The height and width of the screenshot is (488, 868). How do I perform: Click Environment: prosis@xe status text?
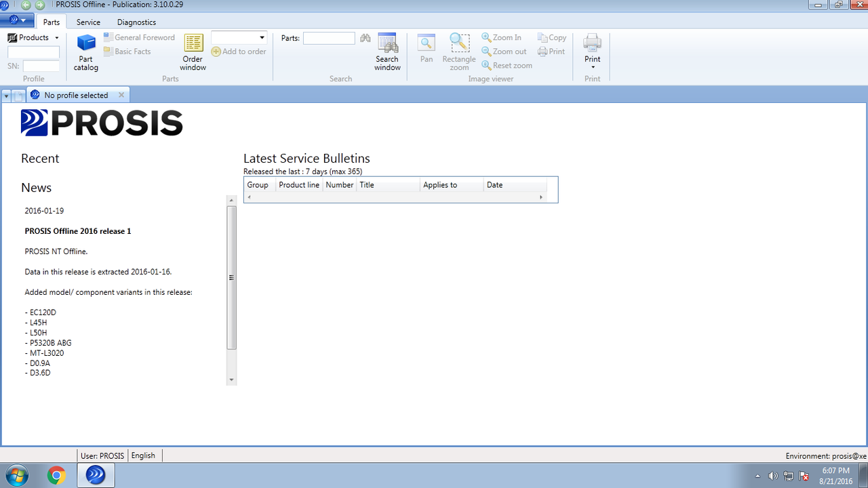point(826,456)
